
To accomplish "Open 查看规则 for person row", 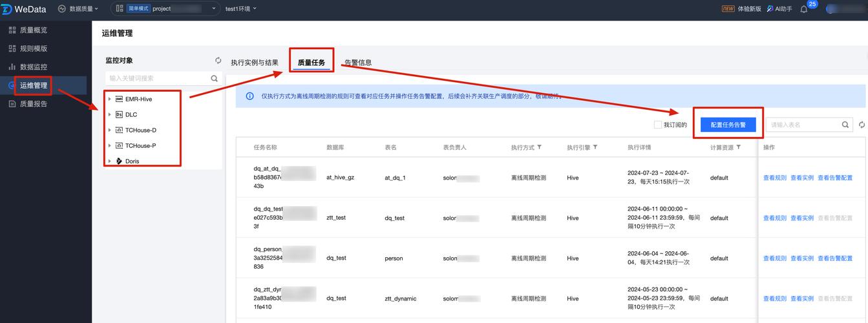I will pos(775,258).
